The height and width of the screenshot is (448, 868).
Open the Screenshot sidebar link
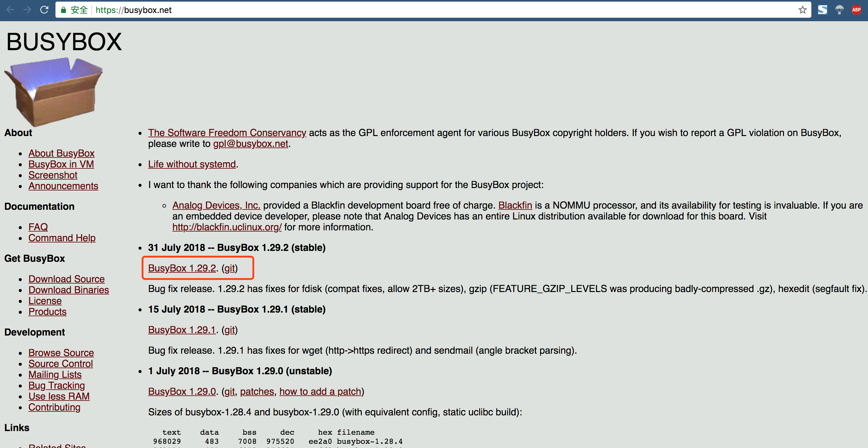click(x=53, y=175)
